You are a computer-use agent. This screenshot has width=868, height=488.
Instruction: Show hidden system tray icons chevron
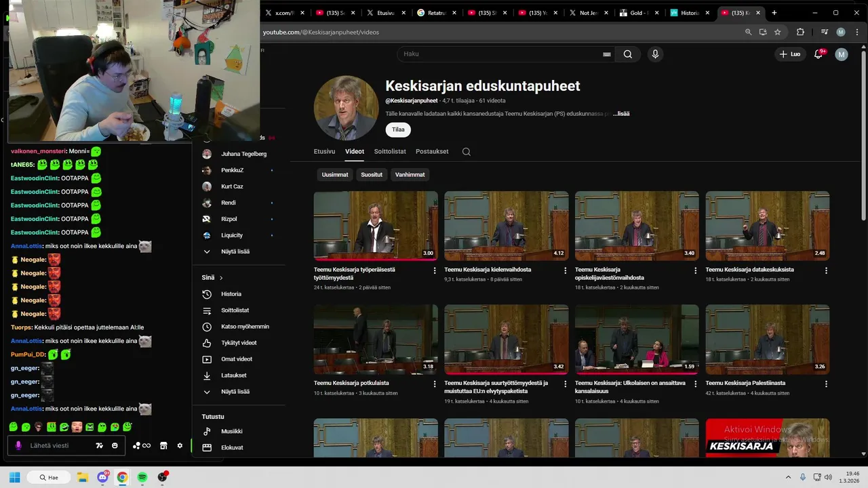[788, 477]
